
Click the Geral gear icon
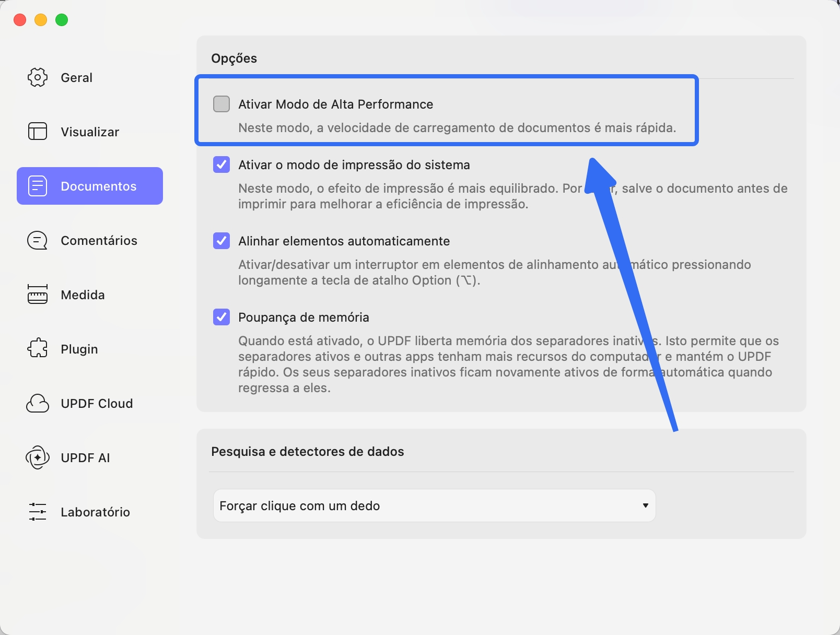38,77
